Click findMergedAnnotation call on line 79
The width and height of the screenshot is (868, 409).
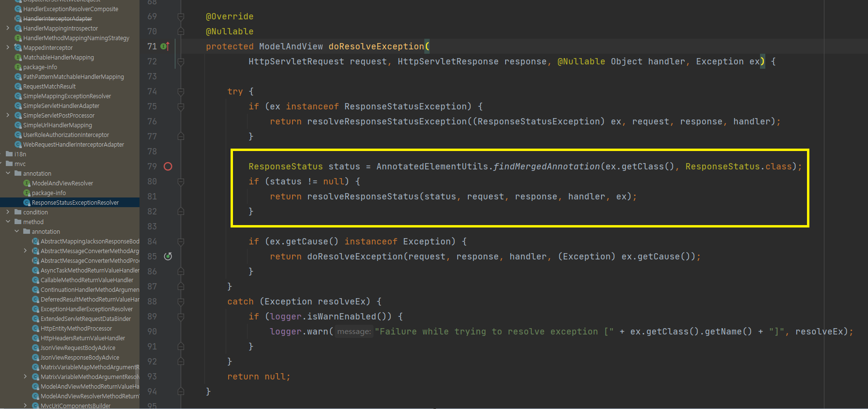(x=546, y=167)
